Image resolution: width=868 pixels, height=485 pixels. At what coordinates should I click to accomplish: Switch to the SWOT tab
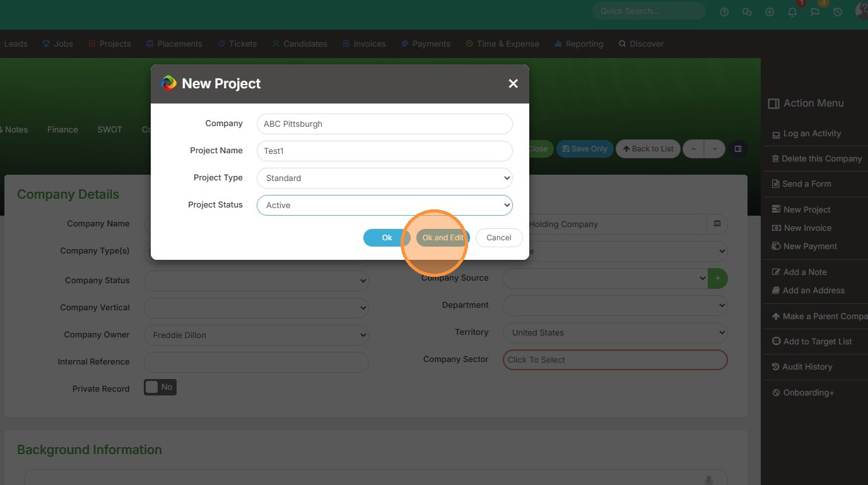(110, 129)
